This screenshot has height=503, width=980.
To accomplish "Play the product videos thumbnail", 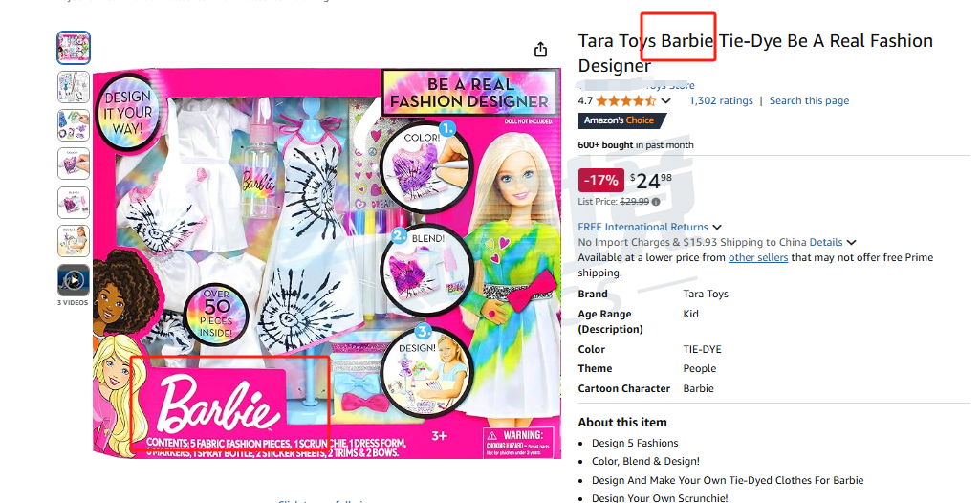I will [74, 280].
